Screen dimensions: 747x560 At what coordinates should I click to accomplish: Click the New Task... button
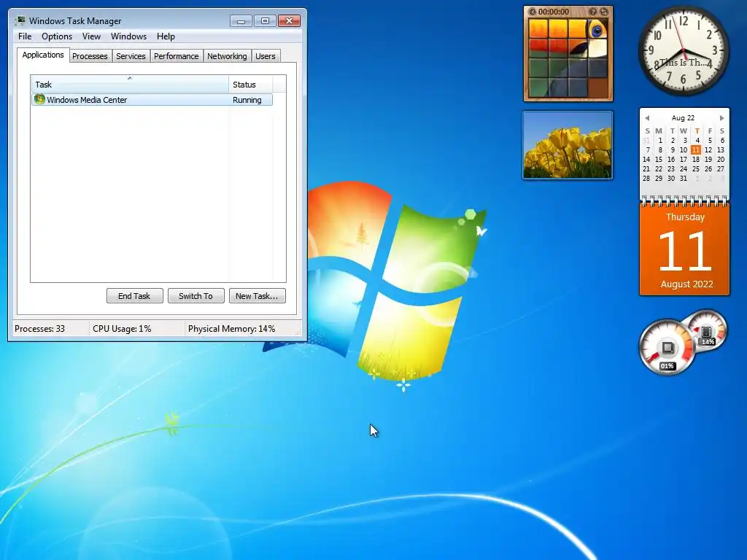(x=257, y=296)
